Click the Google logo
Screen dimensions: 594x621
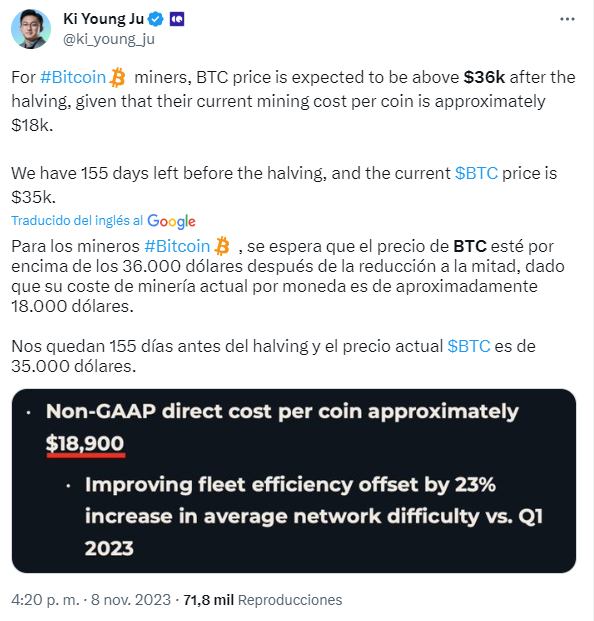point(171,221)
